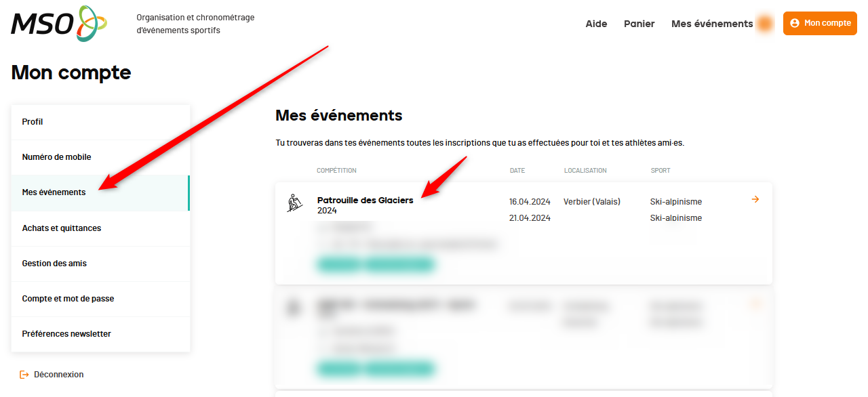Viewport: 868px width, 397px height.
Task: Open Achats et quittances
Action: point(61,228)
